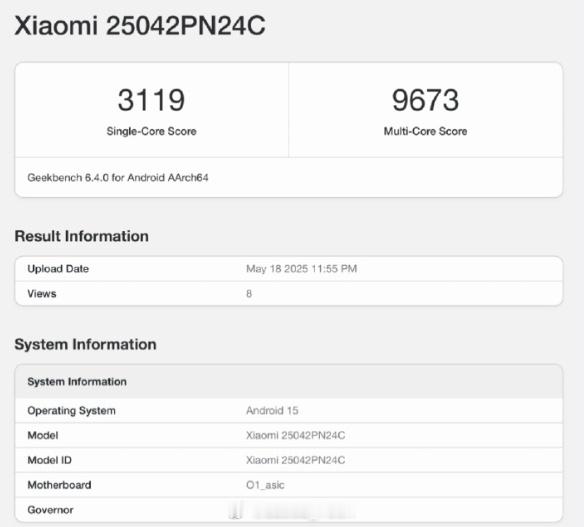Click the System Information section heading

pos(85,345)
